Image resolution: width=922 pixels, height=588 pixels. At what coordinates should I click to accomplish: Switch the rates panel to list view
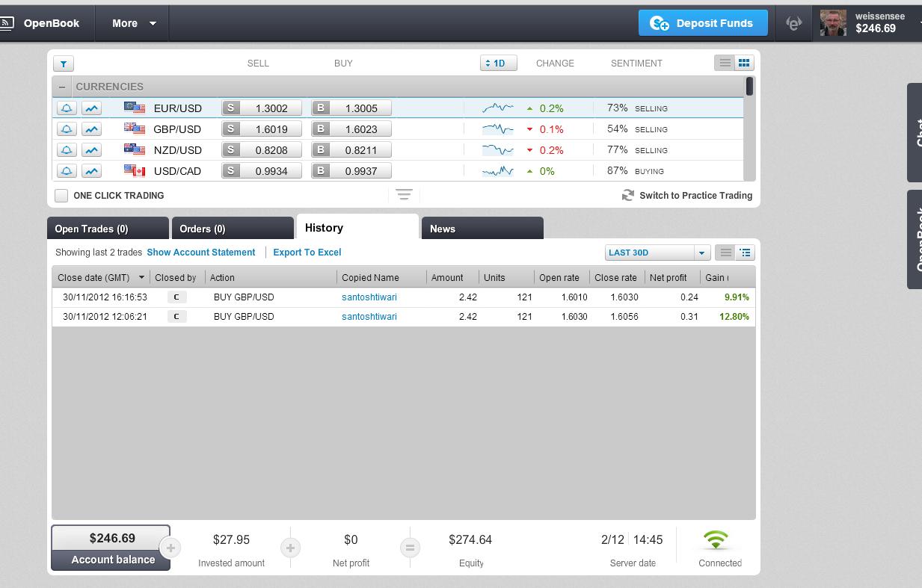[x=725, y=64]
